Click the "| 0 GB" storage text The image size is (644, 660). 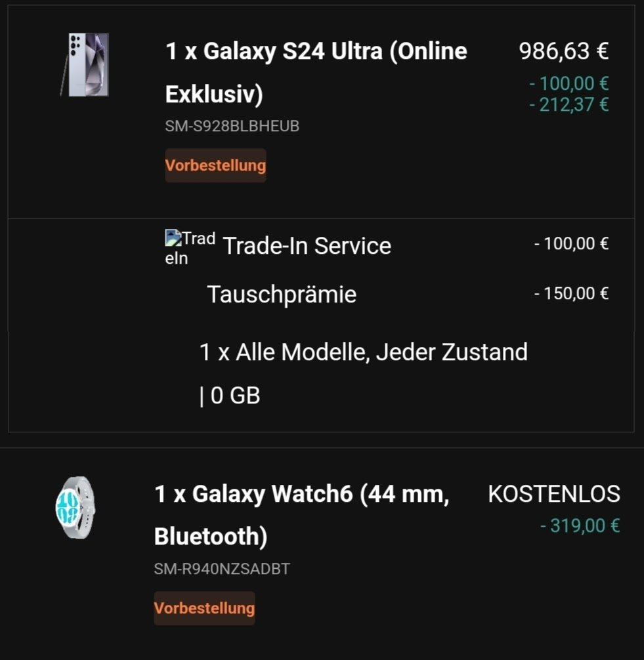tap(230, 396)
